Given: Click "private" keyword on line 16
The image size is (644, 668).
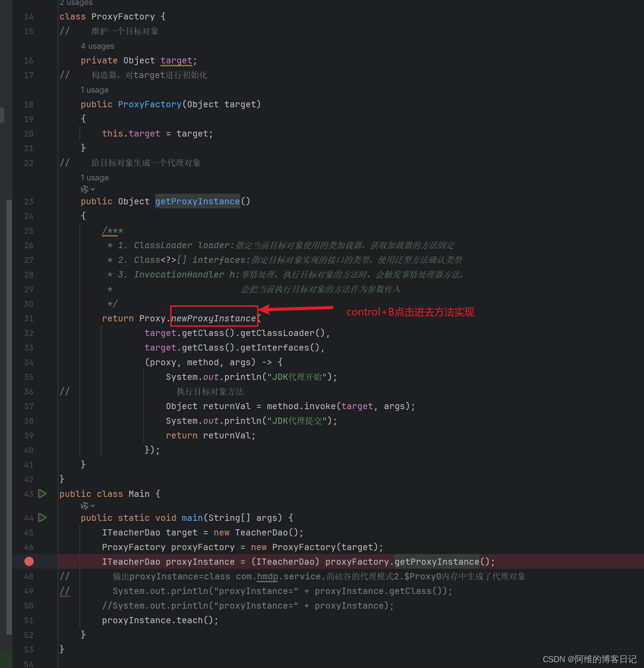Looking at the screenshot, I should coord(99,60).
